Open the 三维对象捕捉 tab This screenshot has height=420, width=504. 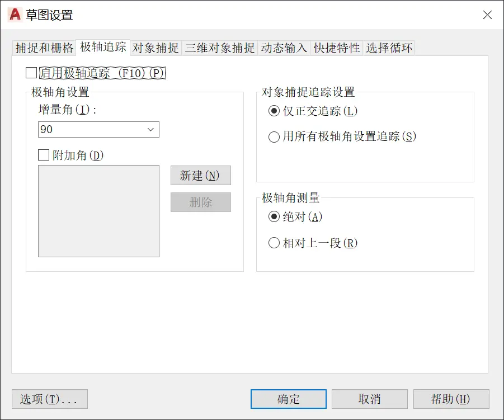point(220,48)
